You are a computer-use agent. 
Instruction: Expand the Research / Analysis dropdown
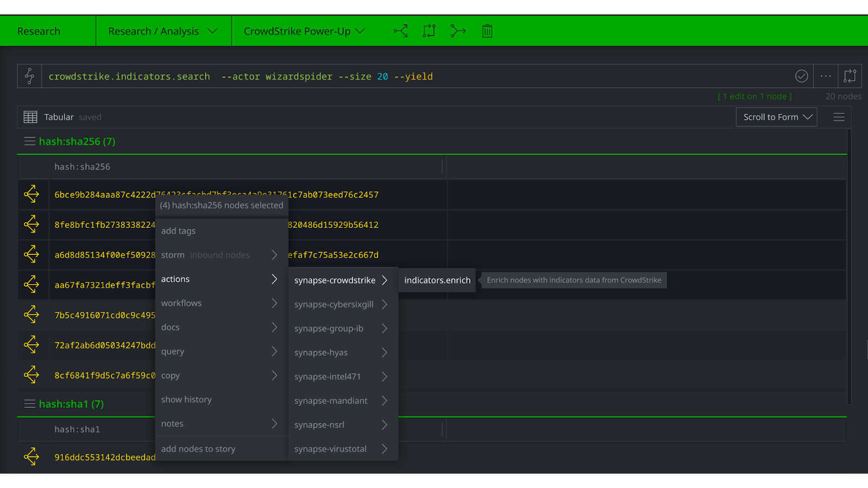163,31
